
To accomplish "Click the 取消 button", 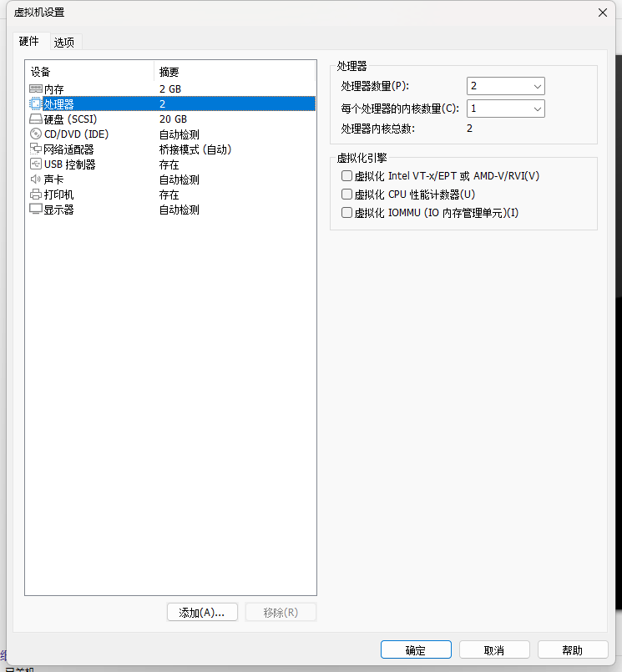I will [493, 650].
